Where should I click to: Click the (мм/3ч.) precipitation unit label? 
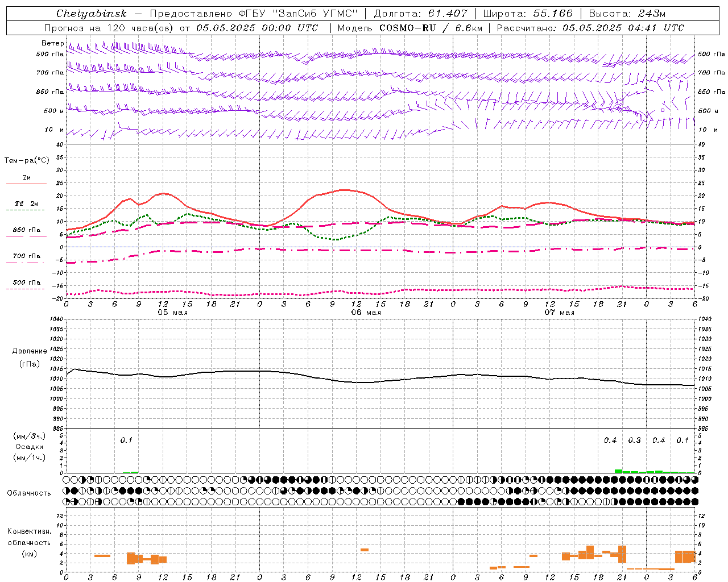click(x=29, y=436)
